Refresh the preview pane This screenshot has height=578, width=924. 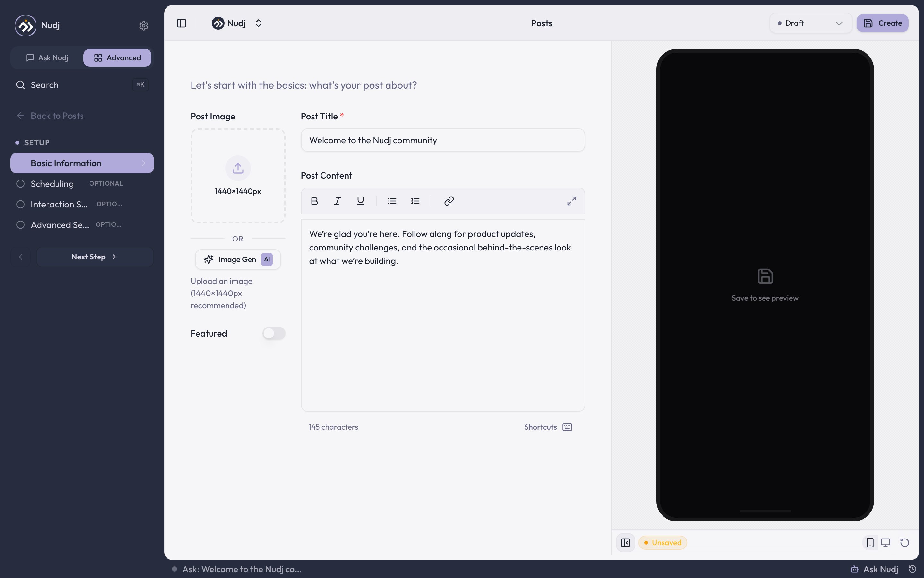(904, 543)
